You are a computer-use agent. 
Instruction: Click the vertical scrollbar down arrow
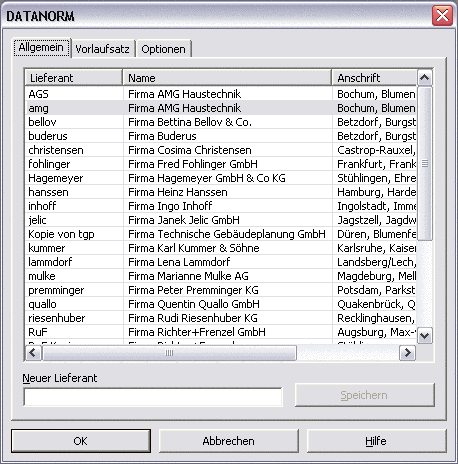424,335
